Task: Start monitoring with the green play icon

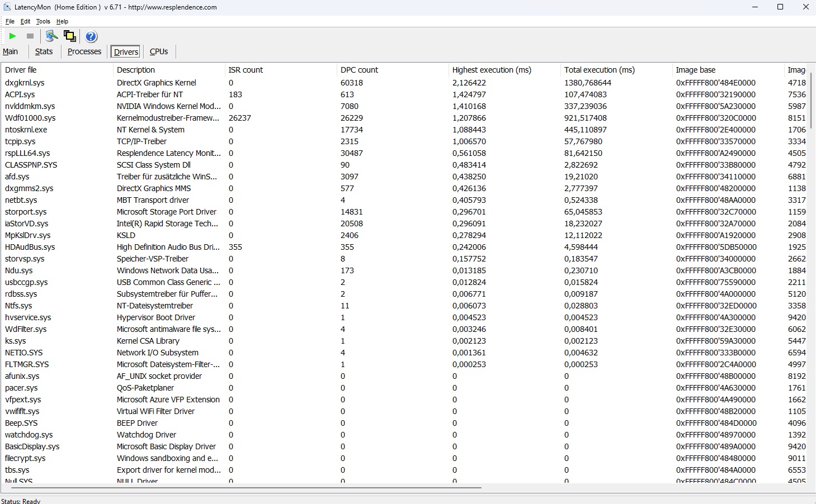Action: (x=12, y=36)
